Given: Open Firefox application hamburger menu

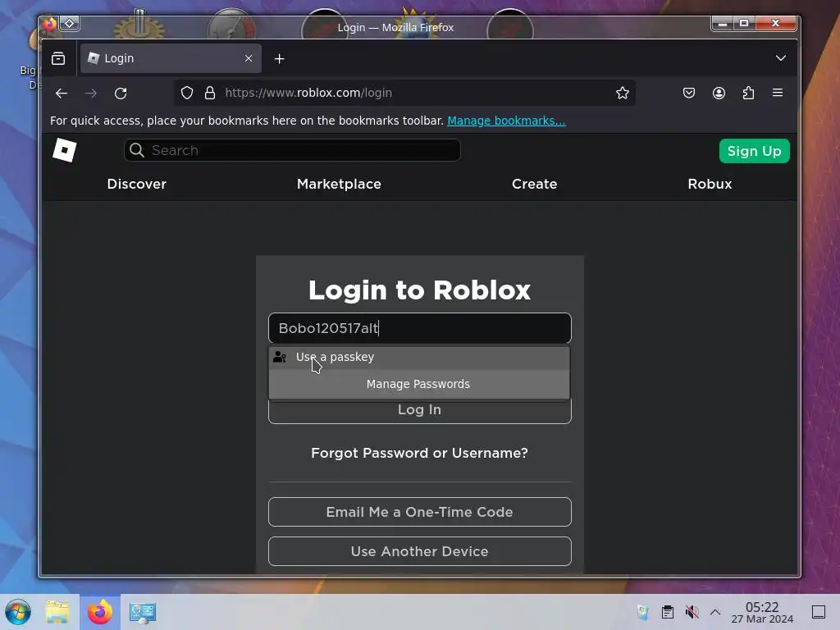Looking at the screenshot, I should coord(778,93).
